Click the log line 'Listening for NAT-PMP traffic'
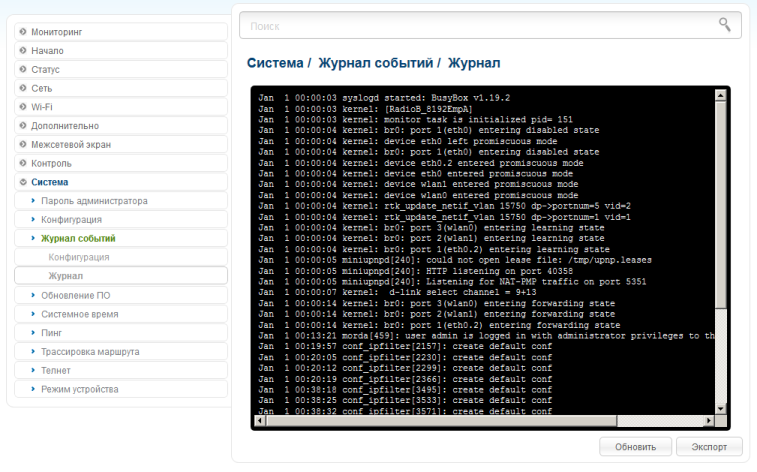Image resolution: width=757 pixels, height=472 pixels. coord(452,282)
